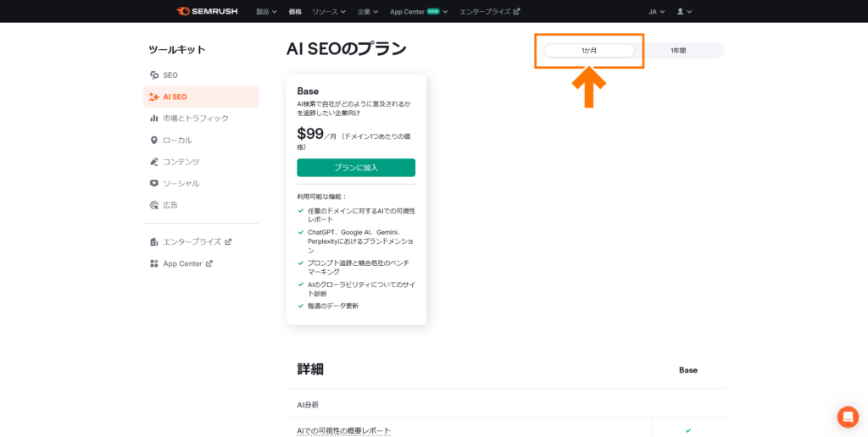
Task: Expand the 製品 dropdown menu
Action: 266,12
